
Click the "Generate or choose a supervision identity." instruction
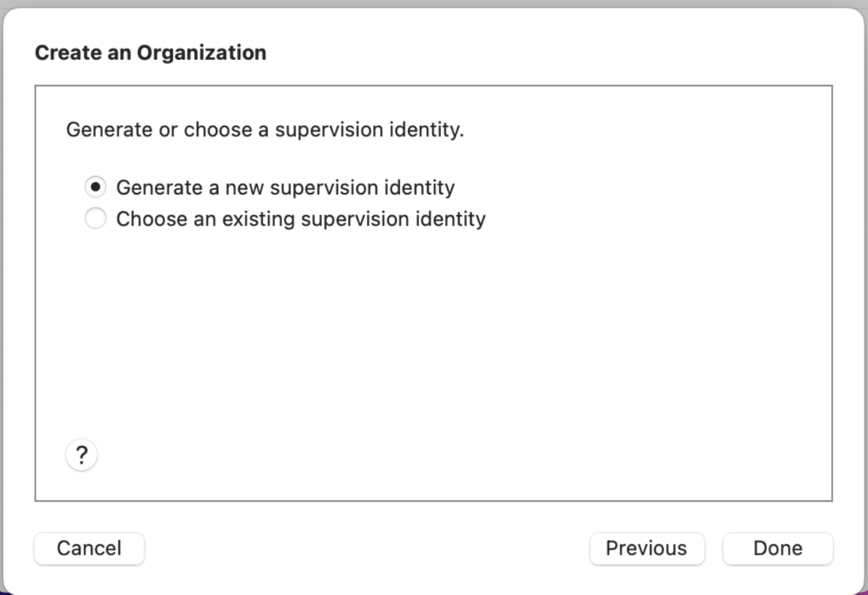[x=265, y=130]
